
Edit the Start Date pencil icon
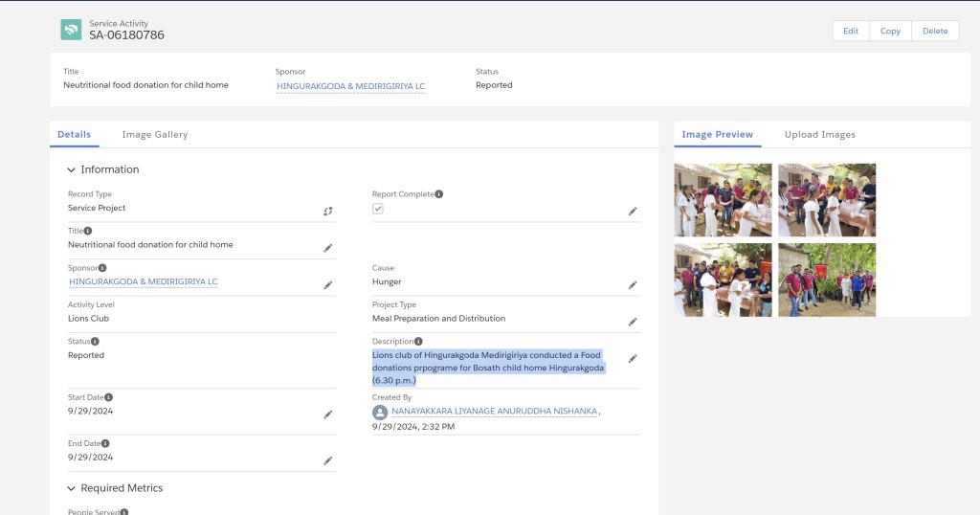coord(327,414)
